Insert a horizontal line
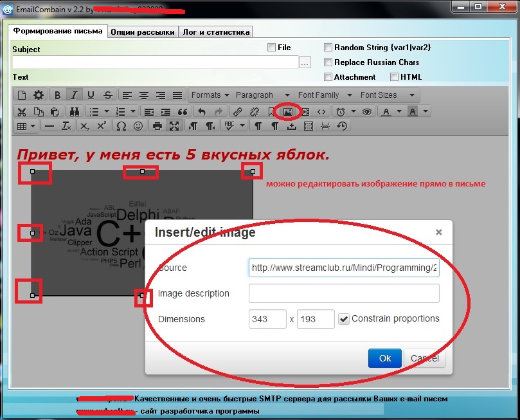The image size is (520, 420). click(49, 126)
